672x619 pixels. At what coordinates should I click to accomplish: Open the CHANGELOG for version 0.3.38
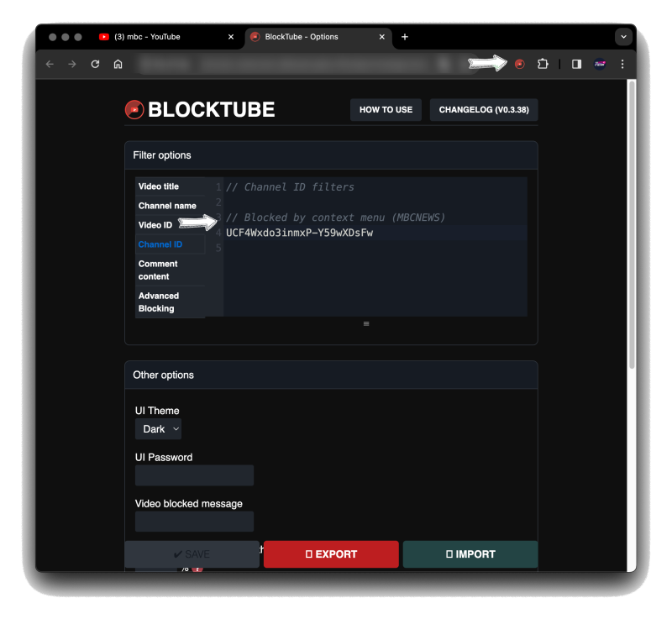(484, 109)
